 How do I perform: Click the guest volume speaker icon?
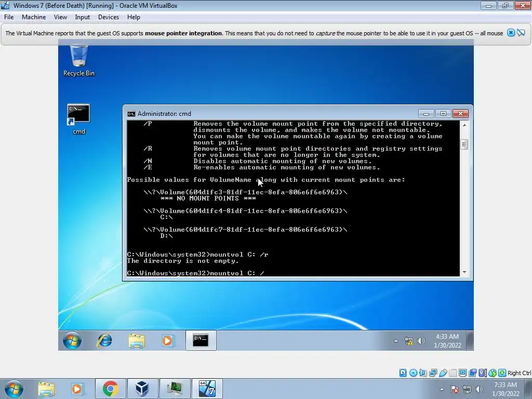coord(421,341)
